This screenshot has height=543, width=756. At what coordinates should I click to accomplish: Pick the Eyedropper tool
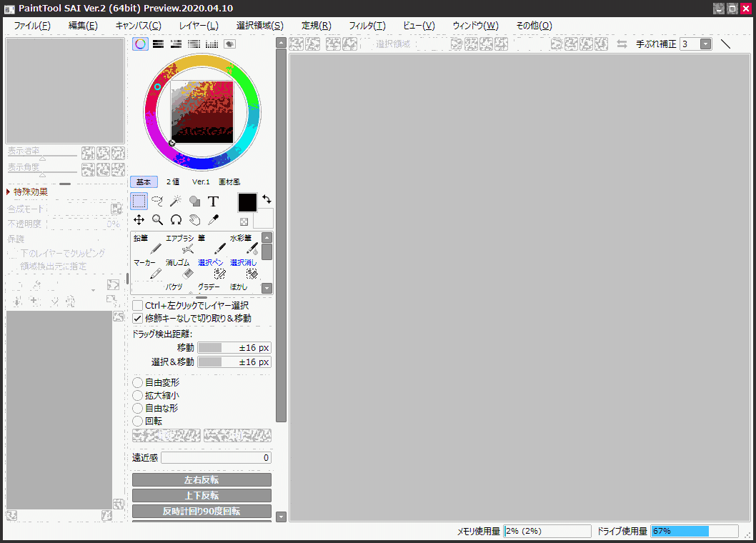[213, 219]
